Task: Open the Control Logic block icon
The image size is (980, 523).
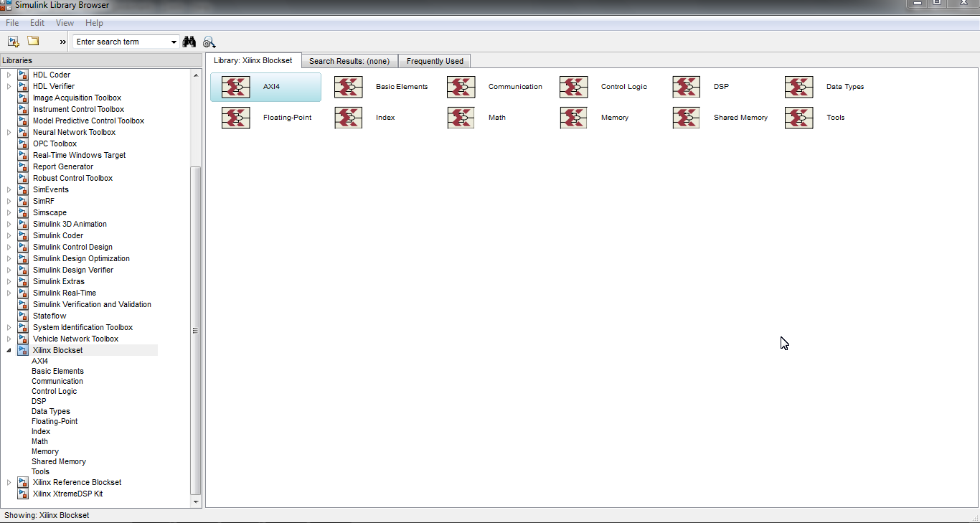Action: tap(573, 87)
